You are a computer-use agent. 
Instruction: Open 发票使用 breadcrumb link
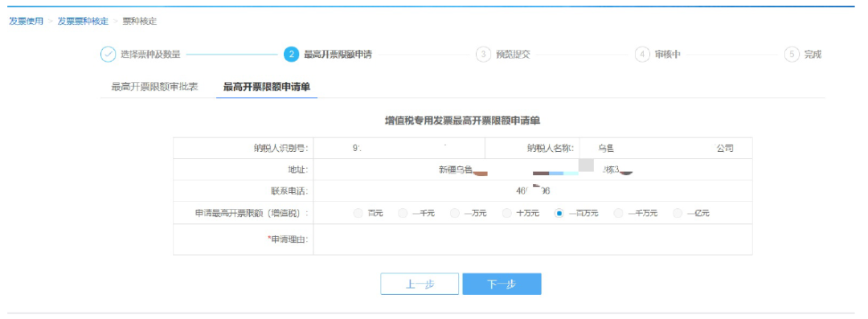26,22
